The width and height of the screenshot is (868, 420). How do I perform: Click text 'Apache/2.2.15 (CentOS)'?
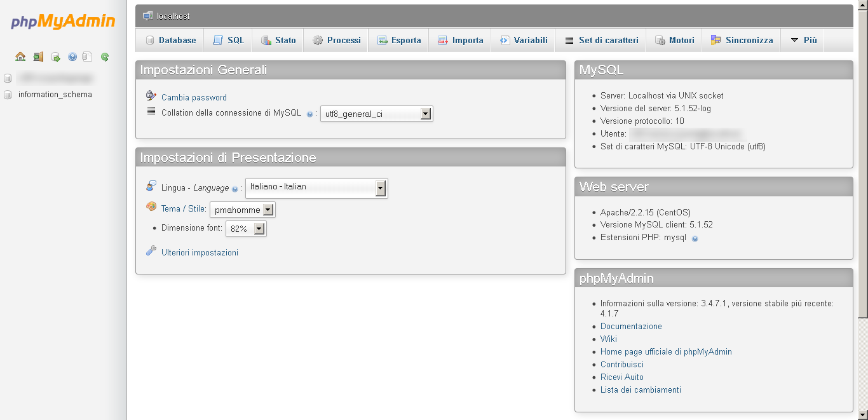coord(646,212)
